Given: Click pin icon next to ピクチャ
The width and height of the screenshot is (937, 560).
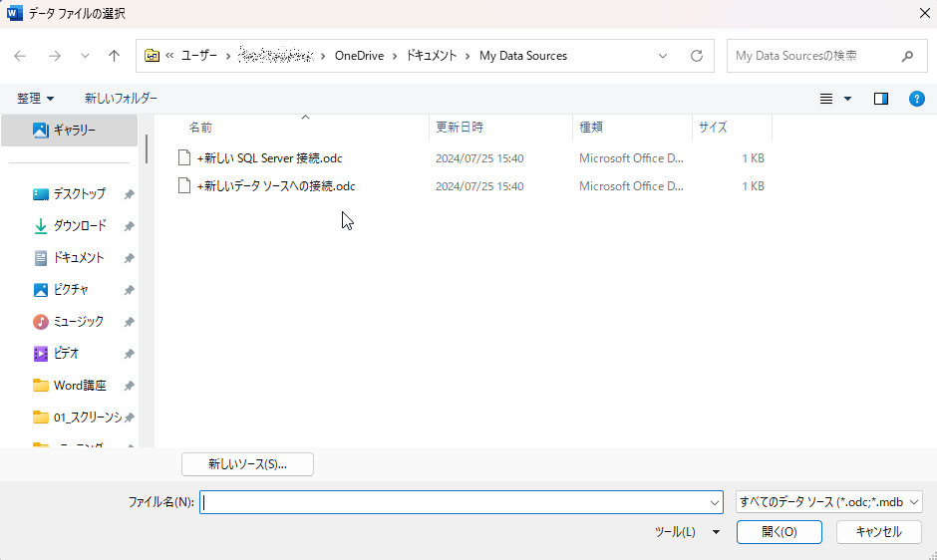Looking at the screenshot, I should 129,290.
